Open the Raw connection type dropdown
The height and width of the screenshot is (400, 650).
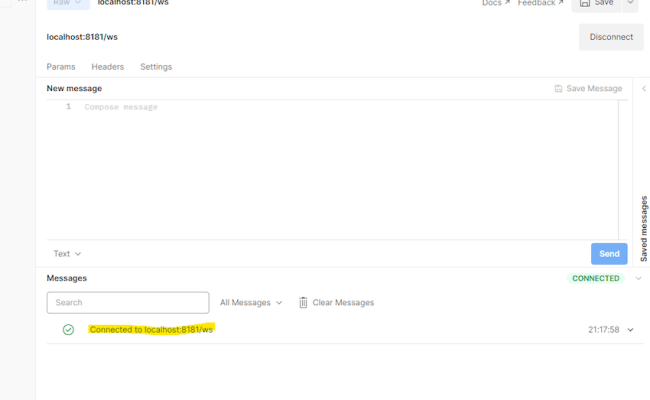68,3
